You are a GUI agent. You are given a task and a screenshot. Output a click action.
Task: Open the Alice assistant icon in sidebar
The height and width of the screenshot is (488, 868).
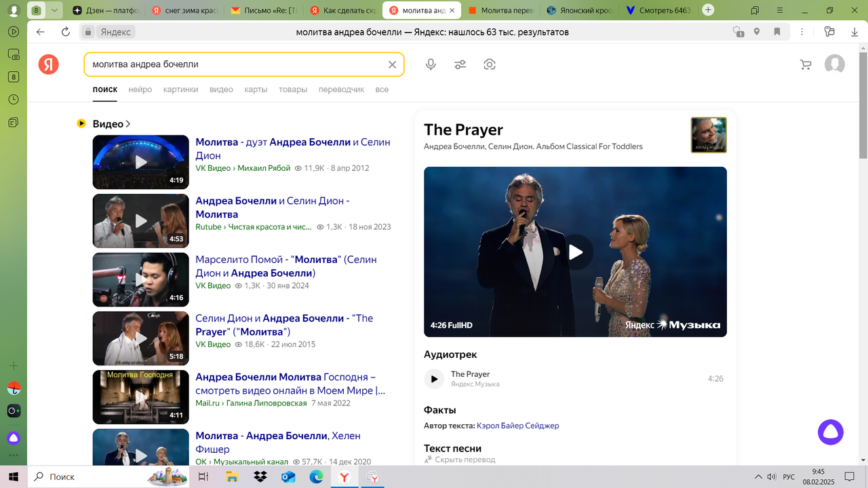[14, 438]
